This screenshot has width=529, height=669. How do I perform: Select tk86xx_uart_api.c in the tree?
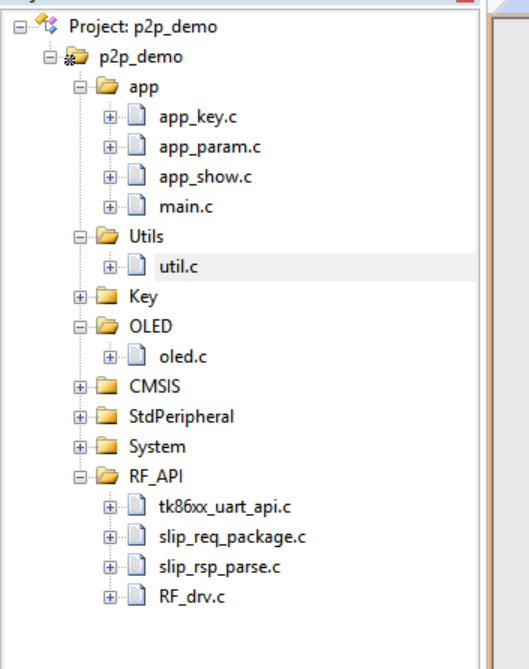point(225,507)
